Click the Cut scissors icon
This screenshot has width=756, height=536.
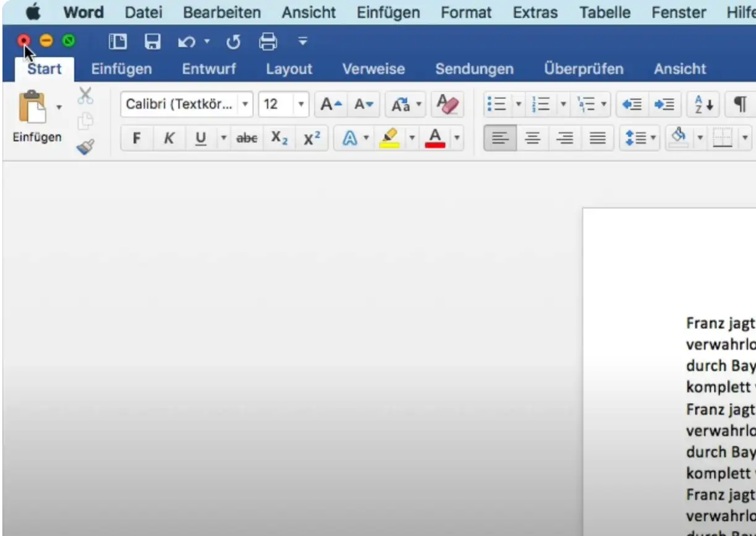[x=85, y=96]
